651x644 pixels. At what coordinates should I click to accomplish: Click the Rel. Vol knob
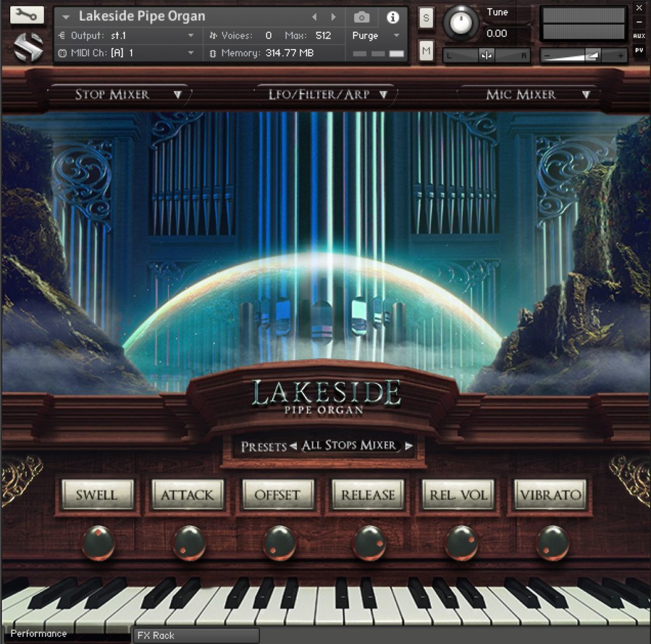[462, 543]
